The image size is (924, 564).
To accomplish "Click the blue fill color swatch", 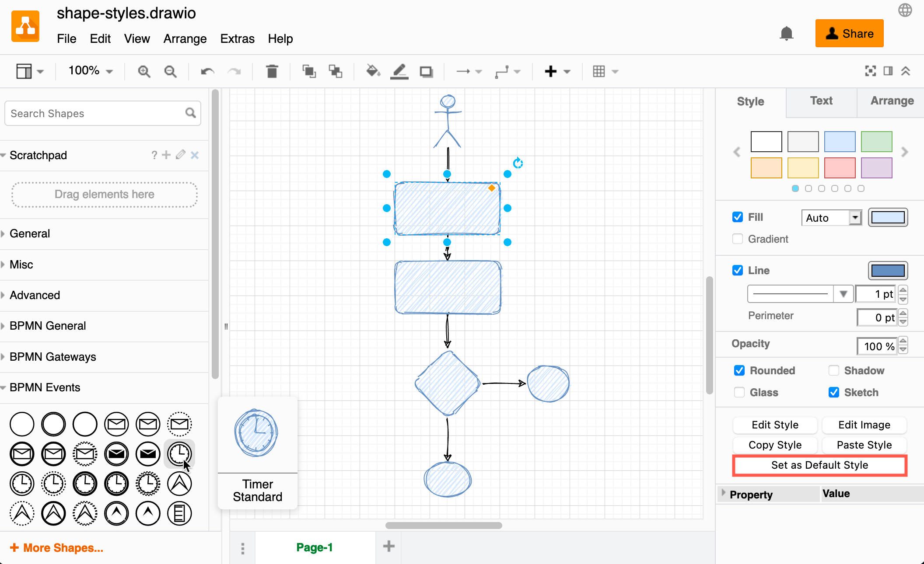I will 889,217.
